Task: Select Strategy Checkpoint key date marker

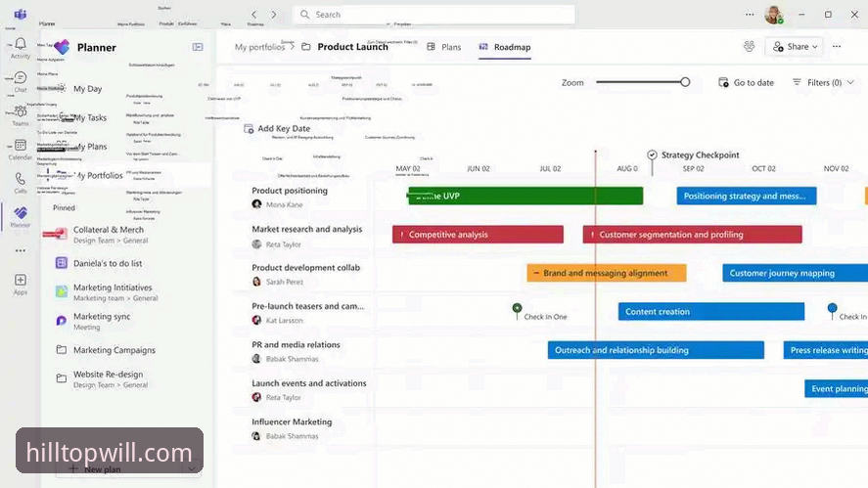Action: (x=652, y=155)
